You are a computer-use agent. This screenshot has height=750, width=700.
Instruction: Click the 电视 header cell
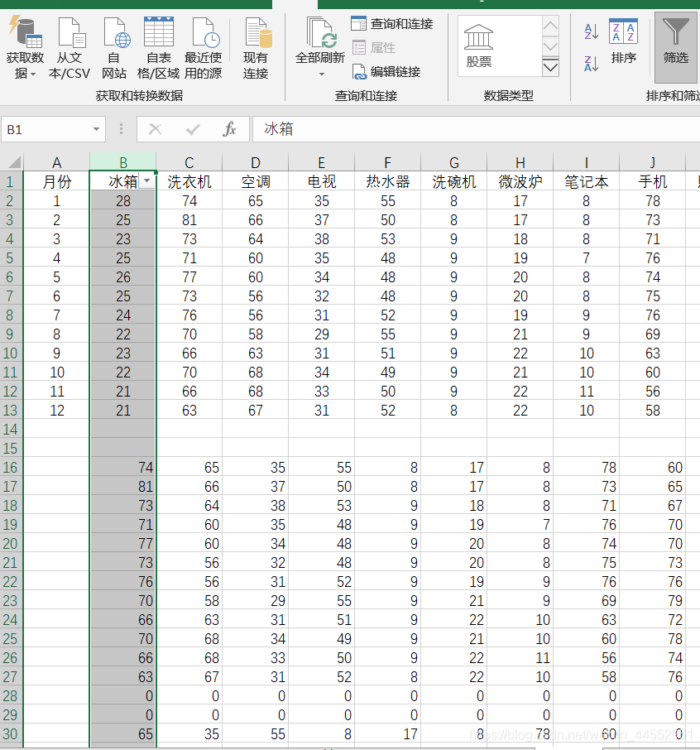pyautogui.click(x=321, y=182)
